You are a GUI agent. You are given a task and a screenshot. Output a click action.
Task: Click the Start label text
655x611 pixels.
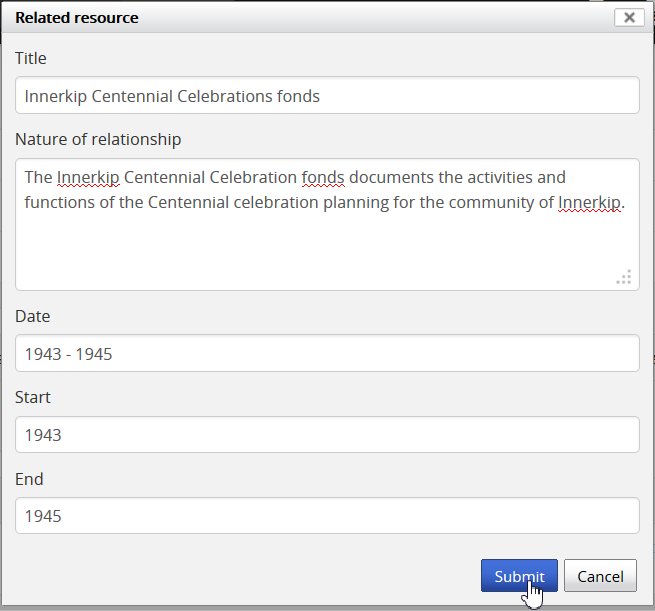33,397
